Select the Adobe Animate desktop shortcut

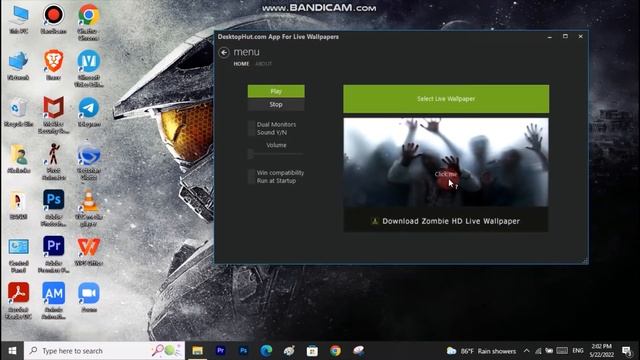coord(53,301)
